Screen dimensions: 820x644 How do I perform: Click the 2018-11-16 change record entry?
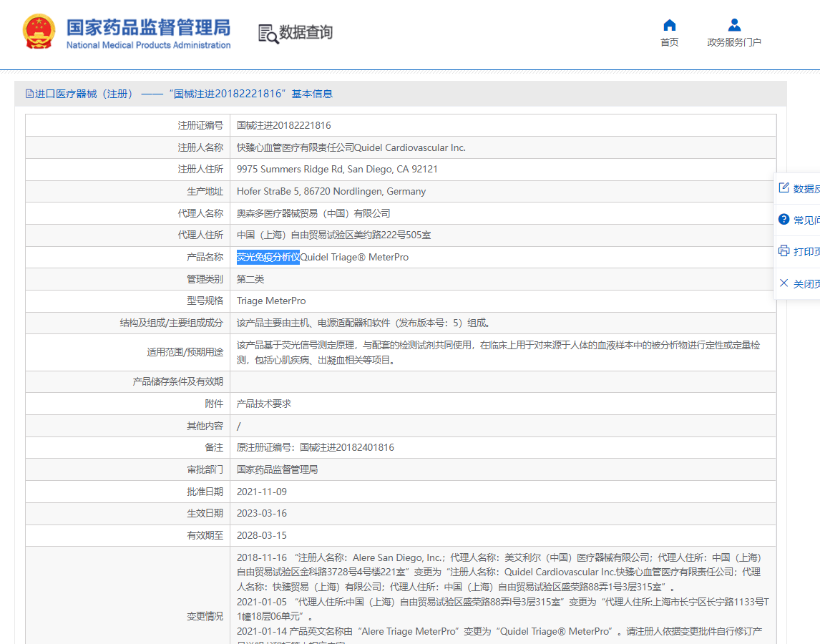point(499,572)
